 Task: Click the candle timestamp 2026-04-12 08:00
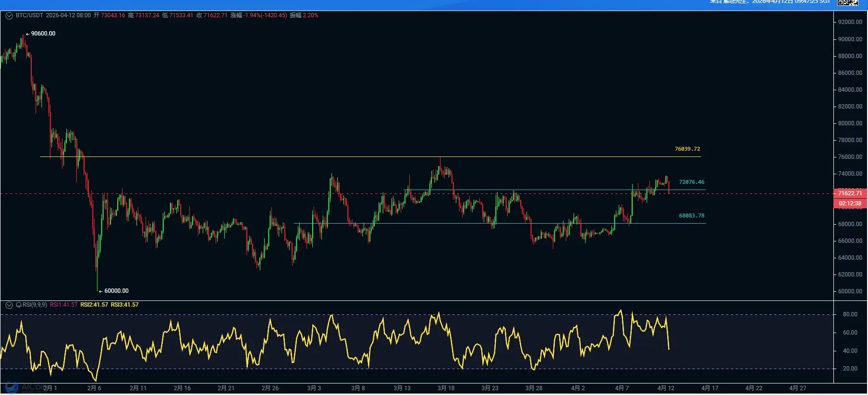click(x=68, y=15)
